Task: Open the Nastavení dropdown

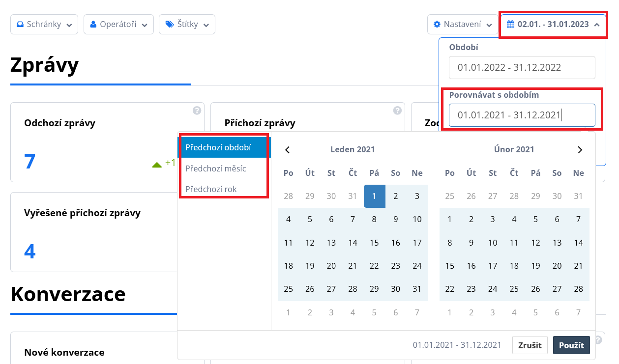Action: [462, 24]
